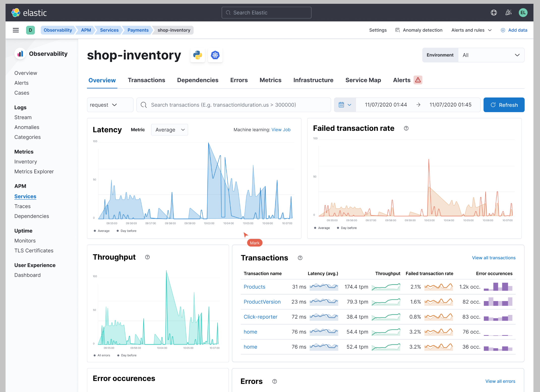Click the warning icon on Alerts tab
This screenshot has width=540, height=392.
(418, 80)
